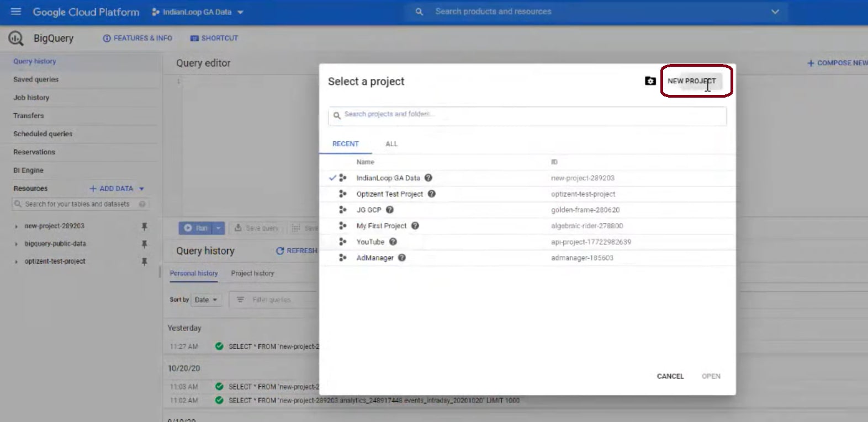Open IndianLoop GA Data project selector dropdown
The height and width of the screenshot is (422, 868).
click(x=198, y=12)
